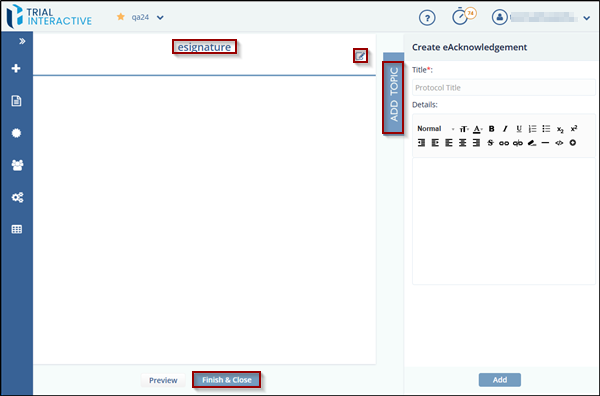Insert a bulleted list in Details

tap(546, 129)
